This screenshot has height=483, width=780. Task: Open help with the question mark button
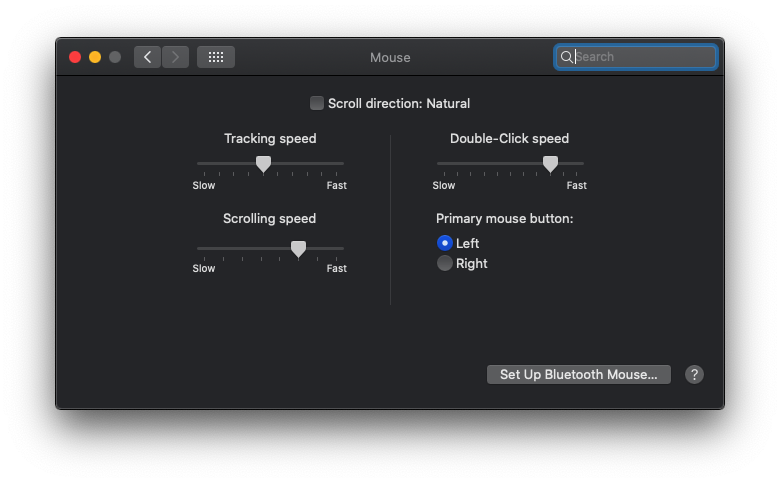[x=695, y=374]
